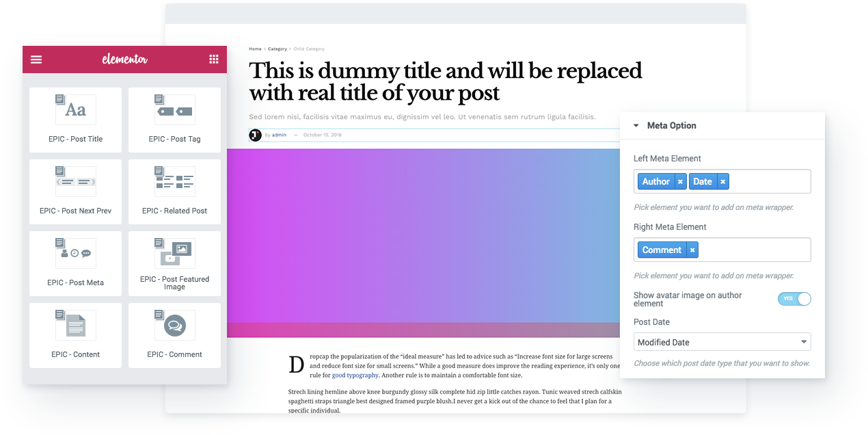
Task: Toggle the show avatar image switch
Action: (794, 299)
